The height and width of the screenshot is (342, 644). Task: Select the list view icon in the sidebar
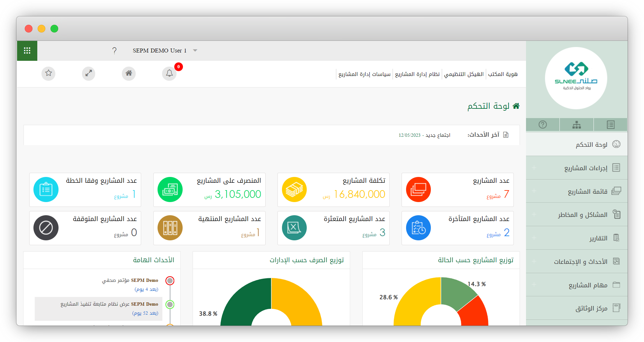[x=611, y=125]
